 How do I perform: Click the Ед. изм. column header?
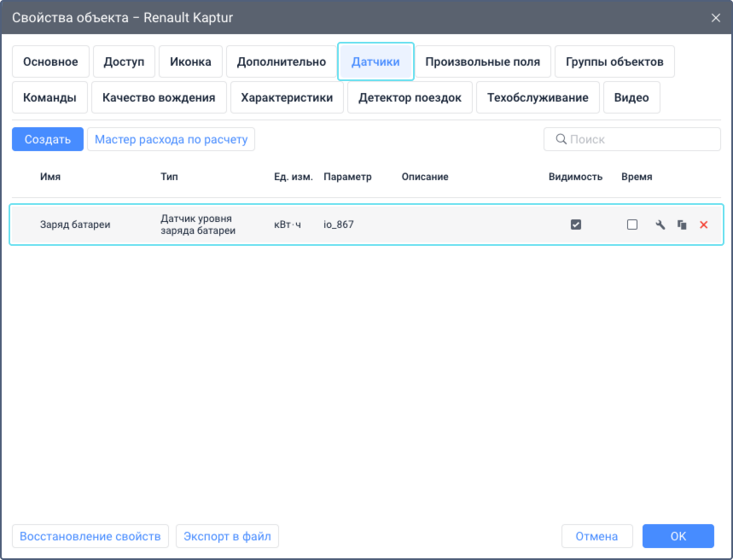coord(293,177)
